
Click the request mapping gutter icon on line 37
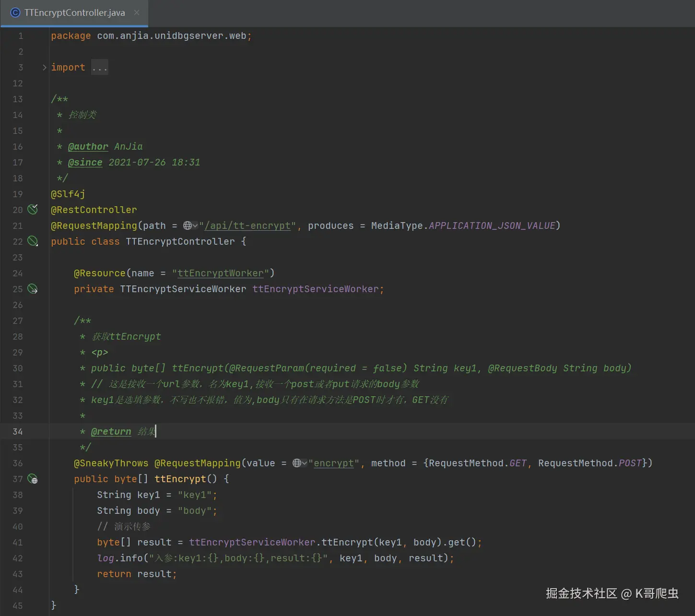pos(33,478)
